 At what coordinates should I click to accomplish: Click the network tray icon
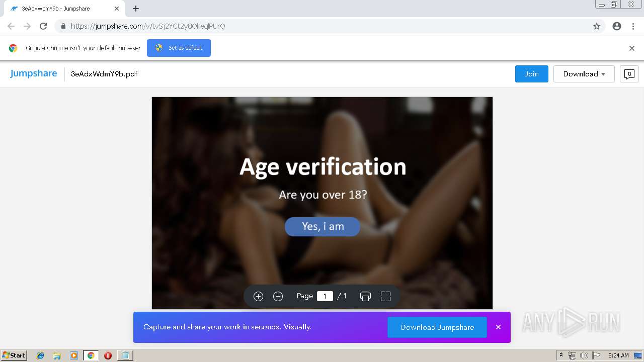coord(572,355)
